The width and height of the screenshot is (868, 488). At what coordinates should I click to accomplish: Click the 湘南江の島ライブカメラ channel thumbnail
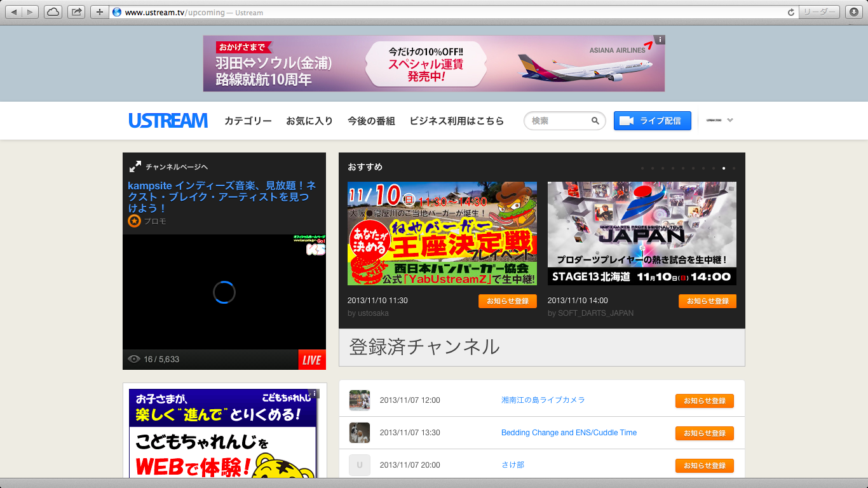coord(360,400)
